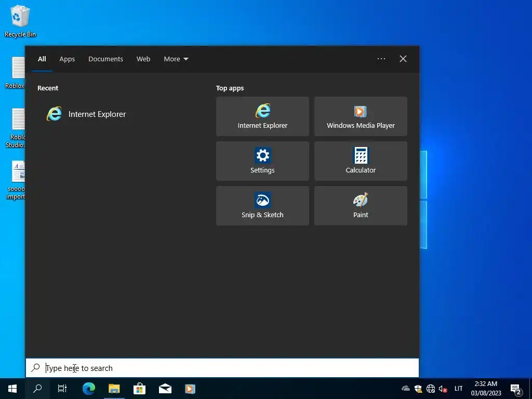The width and height of the screenshot is (532, 399).
Task: Click the 'Type here to search' field
Action: tap(222, 368)
